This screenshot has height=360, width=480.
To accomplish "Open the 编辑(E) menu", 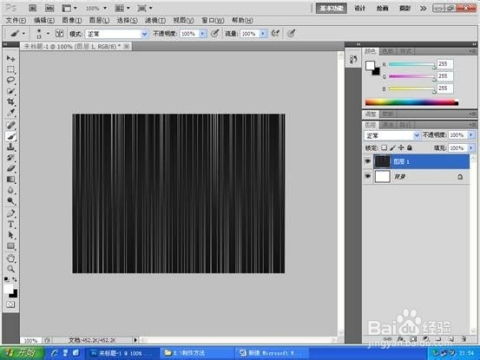I will [x=44, y=21].
